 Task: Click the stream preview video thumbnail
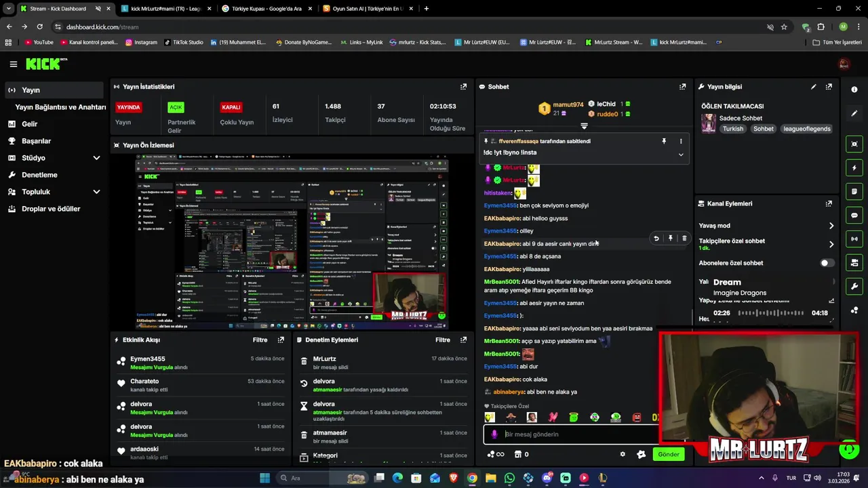292,242
